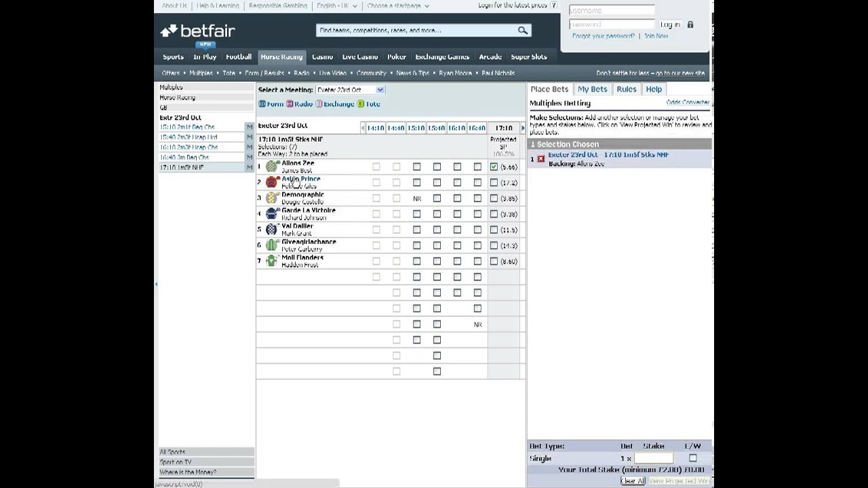The image size is (868, 488).
Task: Tick Allons Zee 15:10 column checkbox
Action: 416,167
